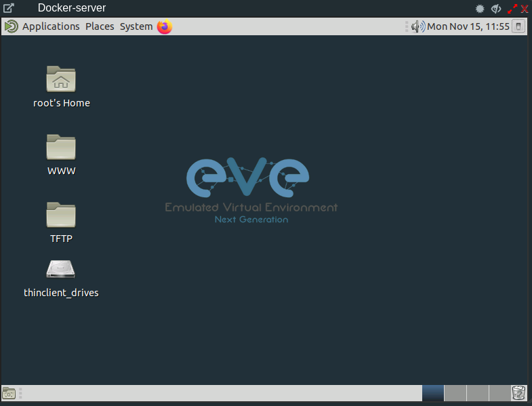Open the root's Home folder icon
Screen dimensions: 532x406
61,79
